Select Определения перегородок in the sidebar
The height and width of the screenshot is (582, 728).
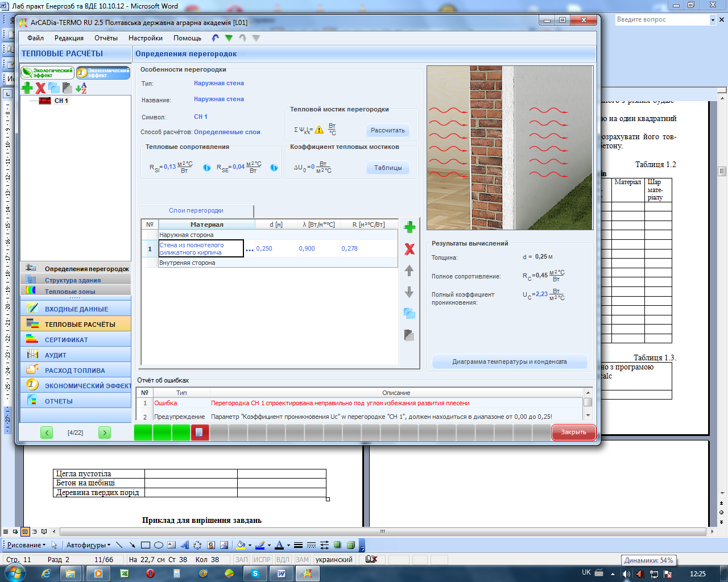(76, 268)
